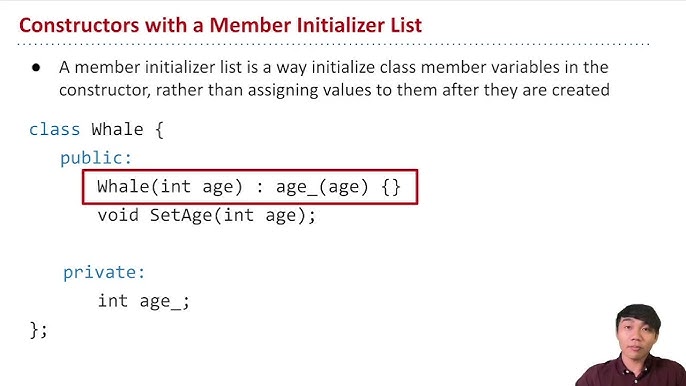
Task: Click the slide title about Member Initializer List
Action: pyautogui.click(x=220, y=25)
